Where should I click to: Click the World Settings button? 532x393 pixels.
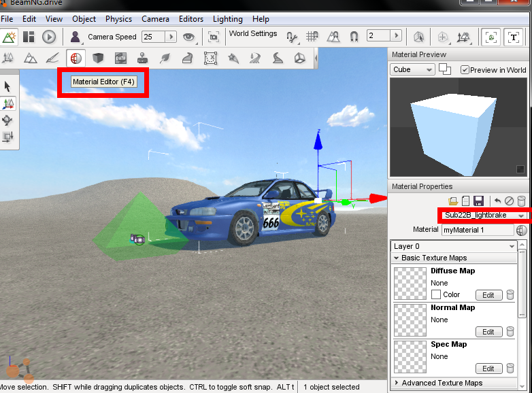pos(253,33)
